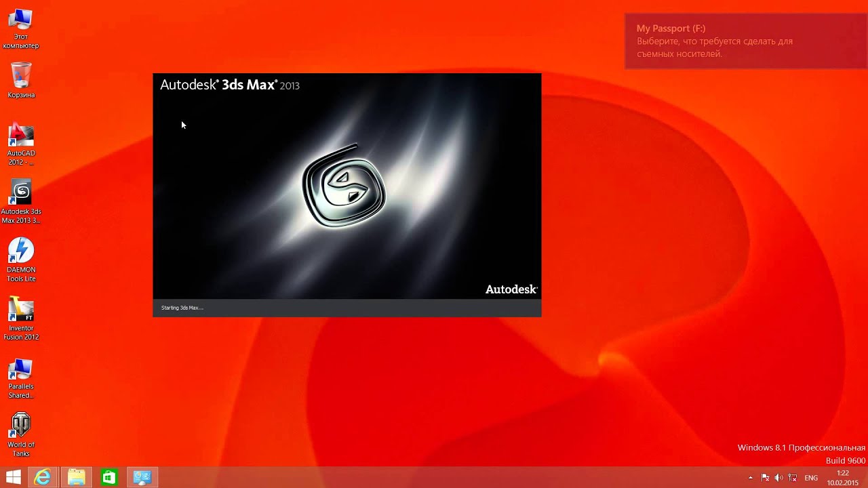This screenshot has width=868, height=488.
Task: Select the DAEMON Tools Lite shortcut
Action: click(21, 260)
